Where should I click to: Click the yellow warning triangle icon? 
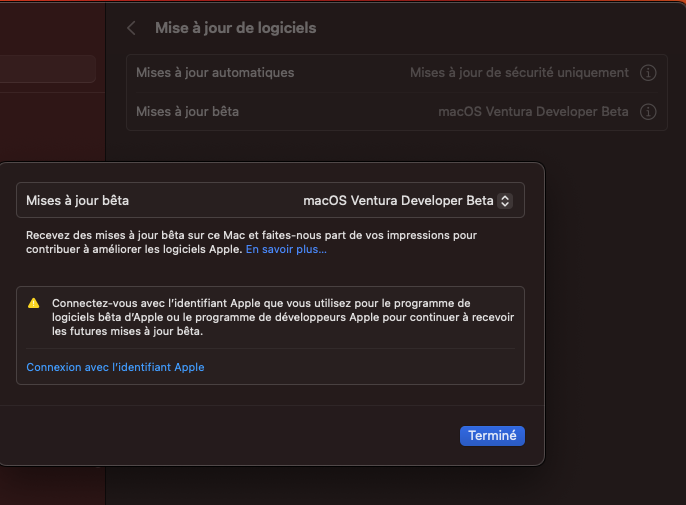pos(34,303)
